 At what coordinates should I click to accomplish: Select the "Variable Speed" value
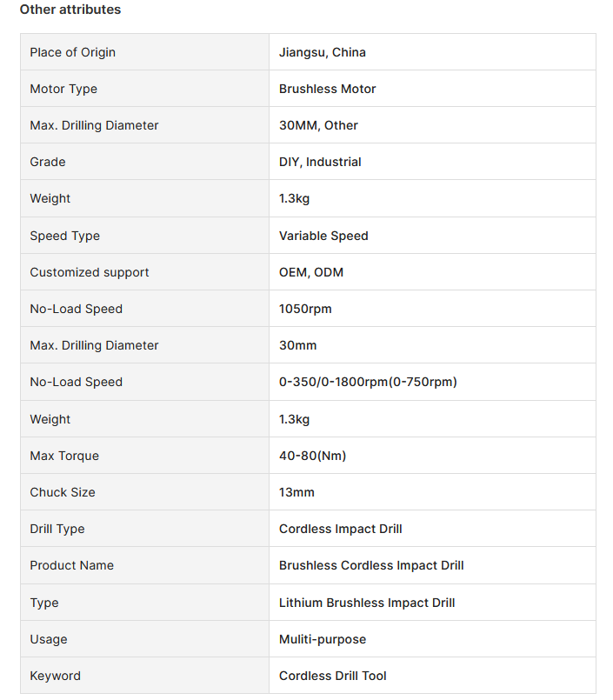tap(323, 236)
